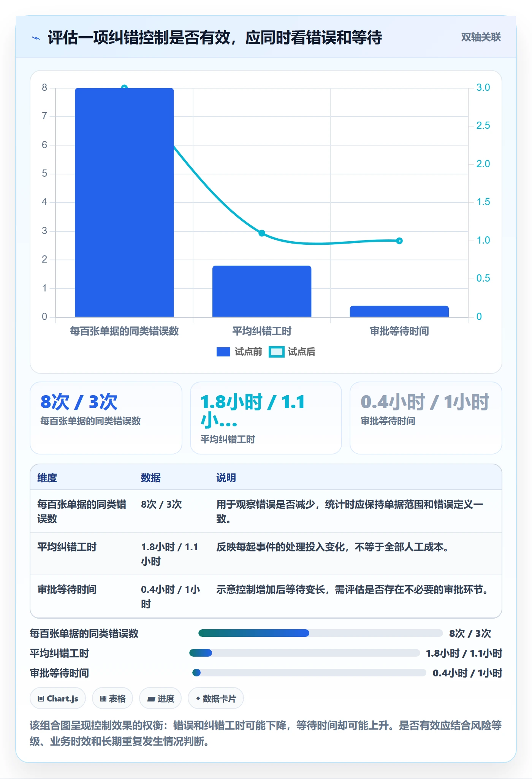The width and height of the screenshot is (532, 779).
Task: Click the 平均纠错工时 bar in the chart
Action: [262, 291]
